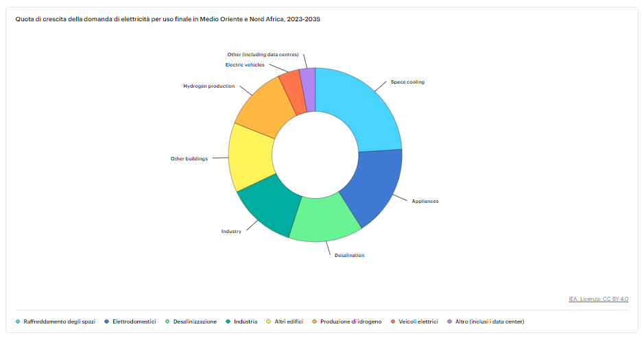644x342 pixels.
Task: Toggle Altro (inclusi i data center) legend entry
Action: 490,321
